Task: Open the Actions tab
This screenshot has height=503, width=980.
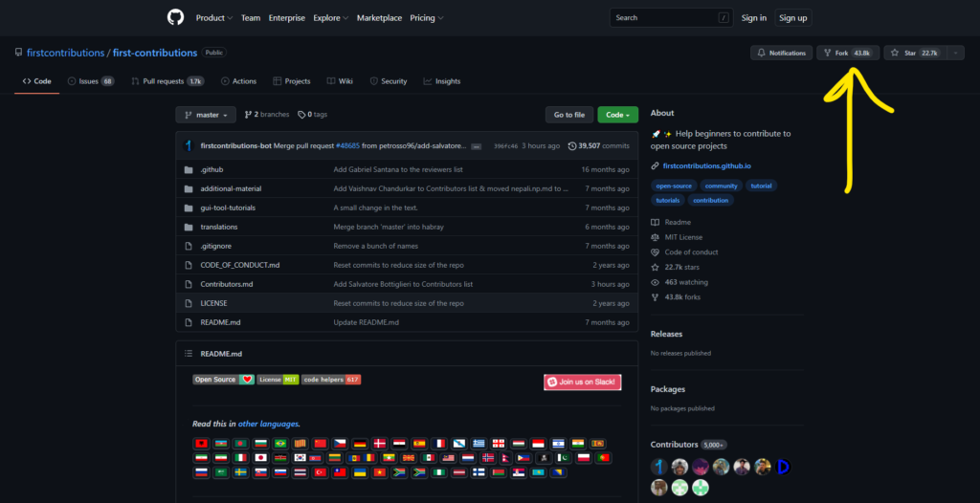Action: point(238,81)
